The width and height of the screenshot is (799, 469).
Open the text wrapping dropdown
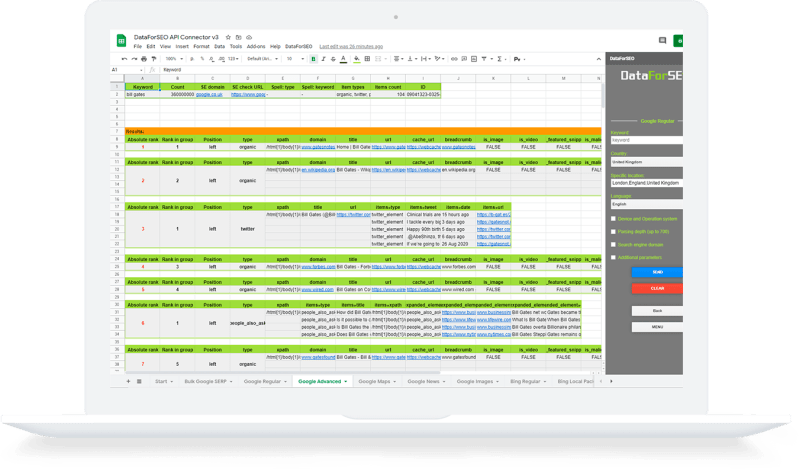tap(425, 59)
